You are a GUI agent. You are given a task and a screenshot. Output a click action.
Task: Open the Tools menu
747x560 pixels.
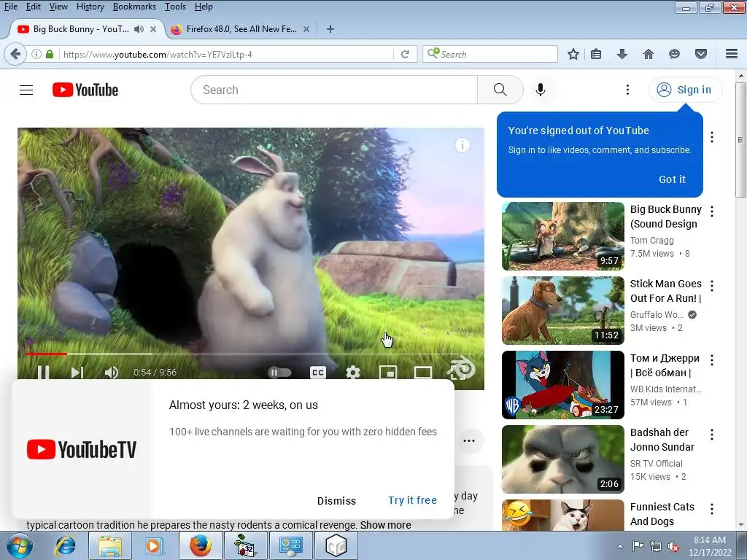click(175, 7)
